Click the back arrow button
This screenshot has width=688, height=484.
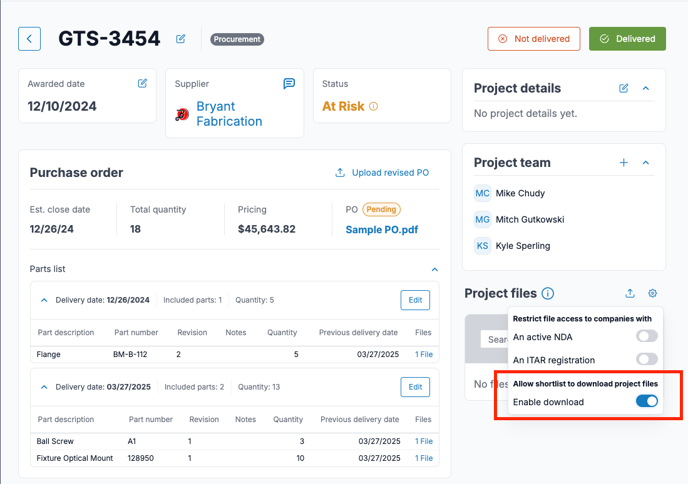29,39
